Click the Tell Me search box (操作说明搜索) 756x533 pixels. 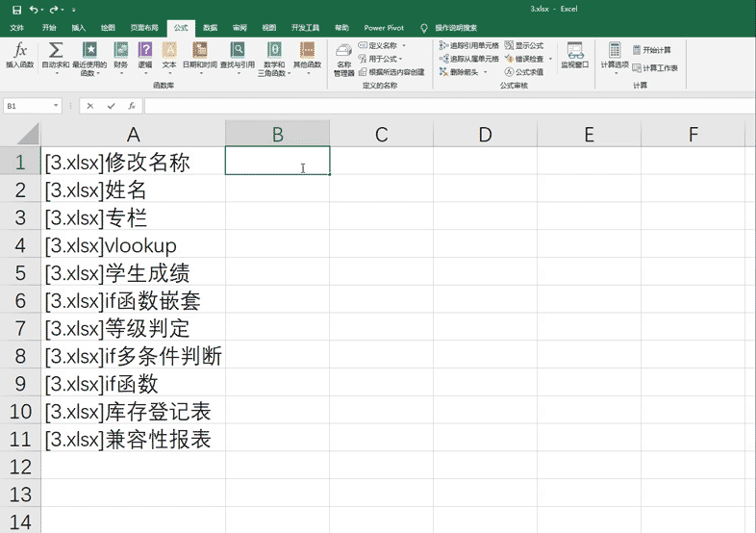[x=456, y=28]
